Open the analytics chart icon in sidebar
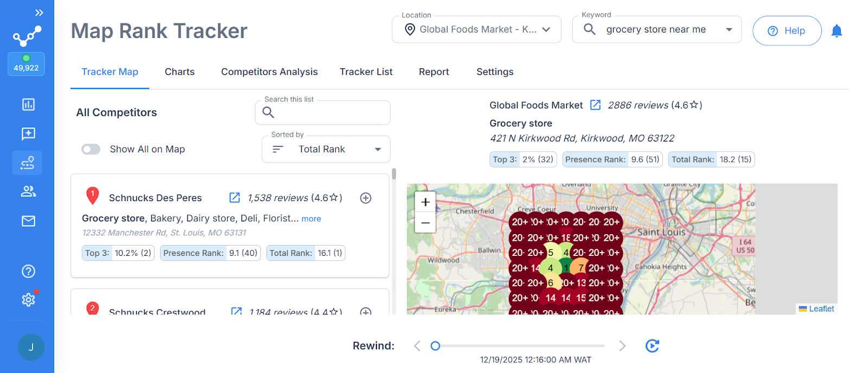This screenshot has height=373, width=868. [28, 104]
